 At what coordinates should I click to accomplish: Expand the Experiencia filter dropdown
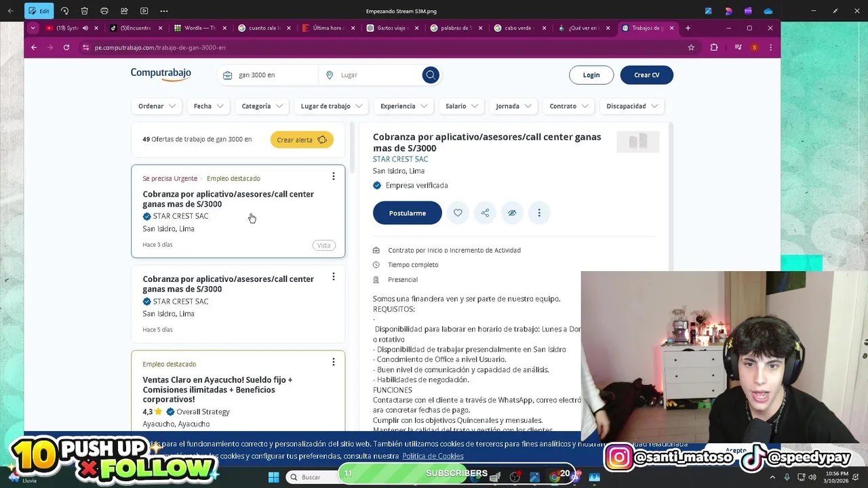point(403,106)
